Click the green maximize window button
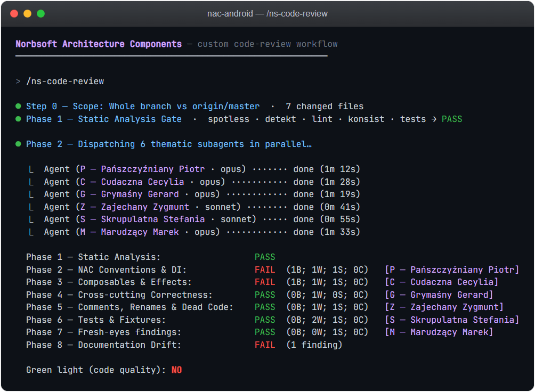 coord(40,14)
